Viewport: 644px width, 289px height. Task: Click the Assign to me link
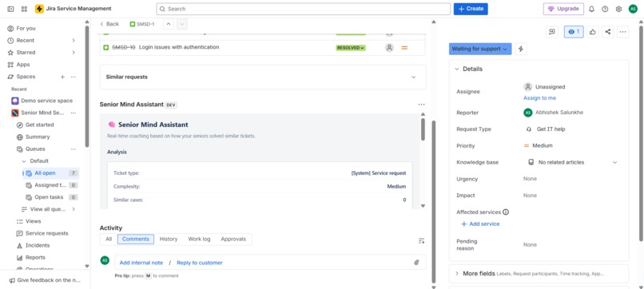tap(539, 98)
